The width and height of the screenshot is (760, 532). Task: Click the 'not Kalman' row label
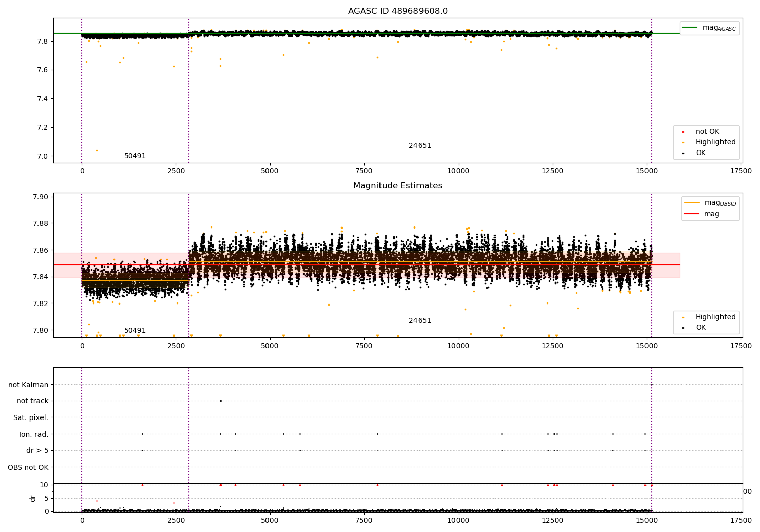(x=28, y=385)
